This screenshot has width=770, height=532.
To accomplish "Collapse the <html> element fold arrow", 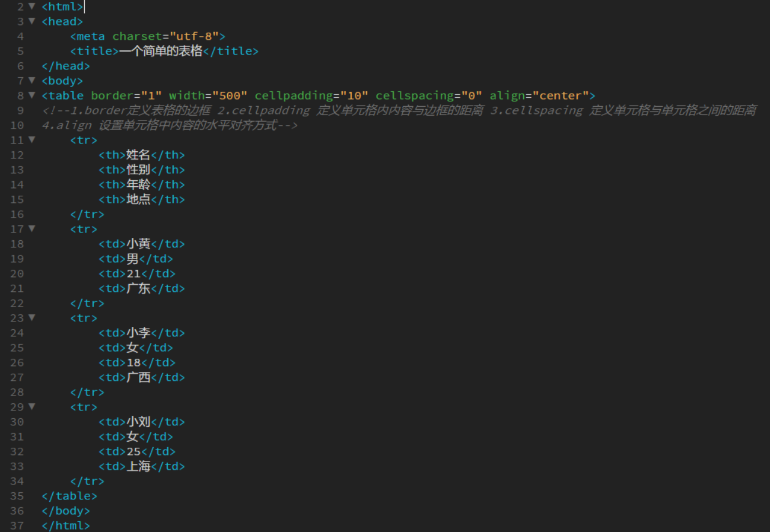I will 31,7.
